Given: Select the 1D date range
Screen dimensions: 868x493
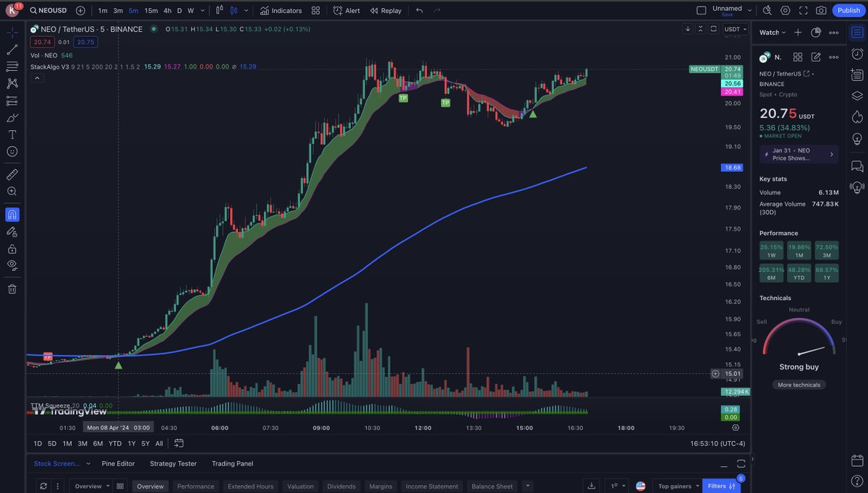Looking at the screenshot, I should pos(37,443).
